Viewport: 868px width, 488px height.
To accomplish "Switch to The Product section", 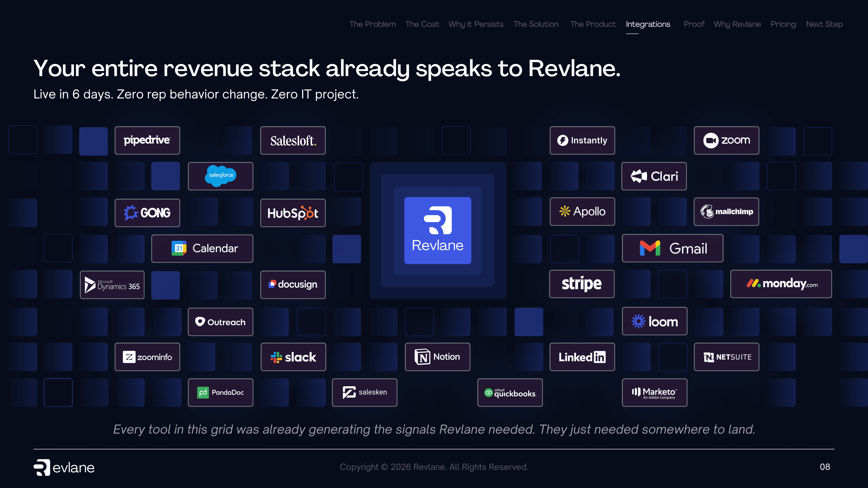I will 593,24.
